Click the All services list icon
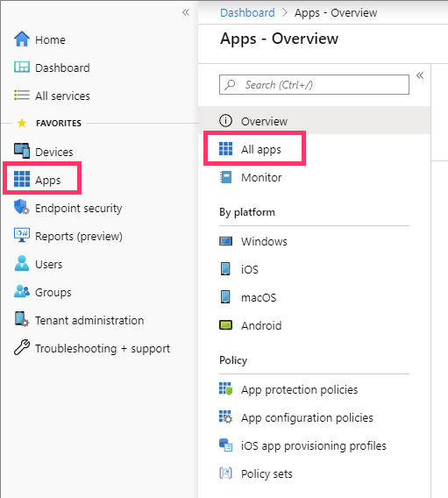This screenshot has height=498, width=448. click(x=22, y=96)
